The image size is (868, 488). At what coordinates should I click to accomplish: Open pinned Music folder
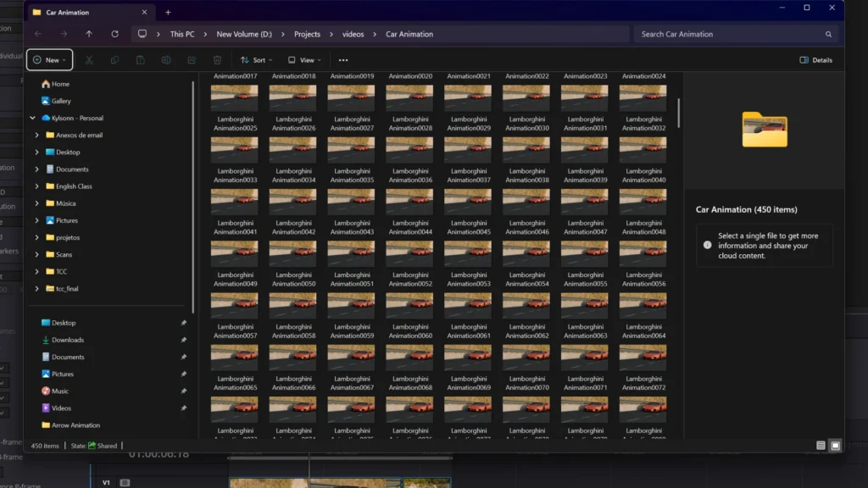click(x=55, y=391)
